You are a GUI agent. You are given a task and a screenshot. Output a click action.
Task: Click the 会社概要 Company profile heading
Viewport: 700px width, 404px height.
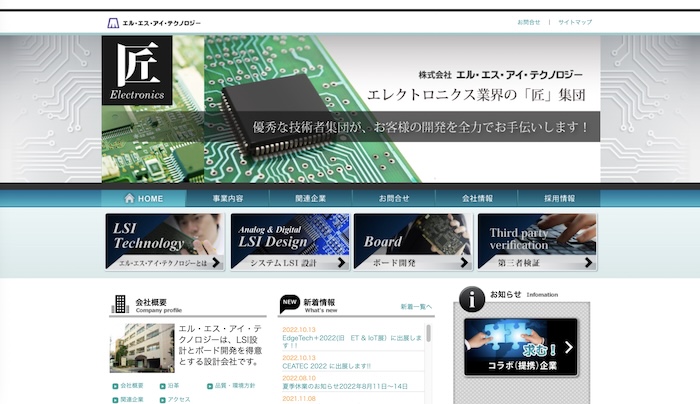[158, 305]
